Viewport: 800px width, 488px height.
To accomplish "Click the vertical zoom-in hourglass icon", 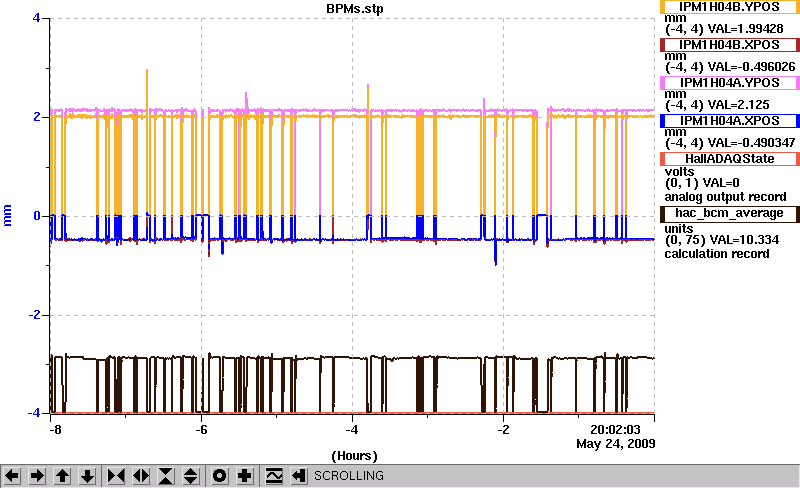I will point(166,476).
